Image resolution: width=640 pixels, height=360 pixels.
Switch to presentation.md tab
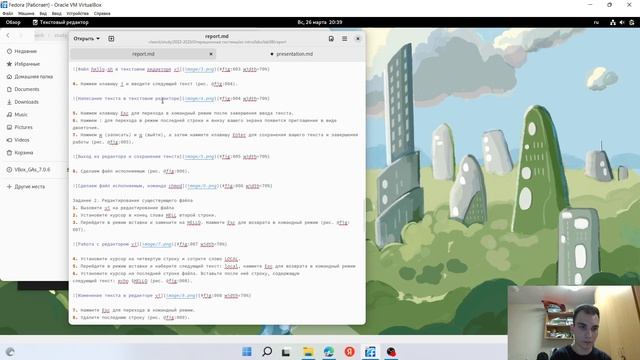click(x=291, y=54)
